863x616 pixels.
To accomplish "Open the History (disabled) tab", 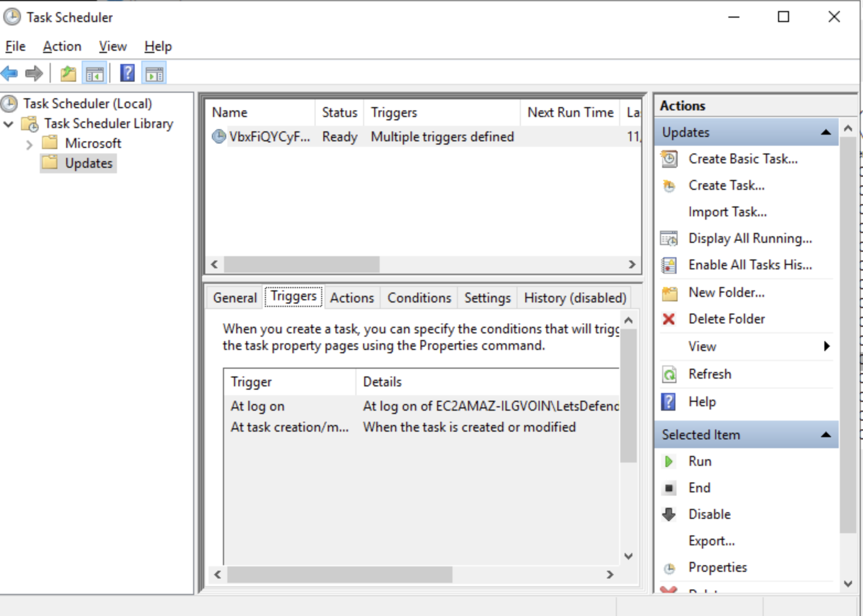I will pyautogui.click(x=575, y=298).
